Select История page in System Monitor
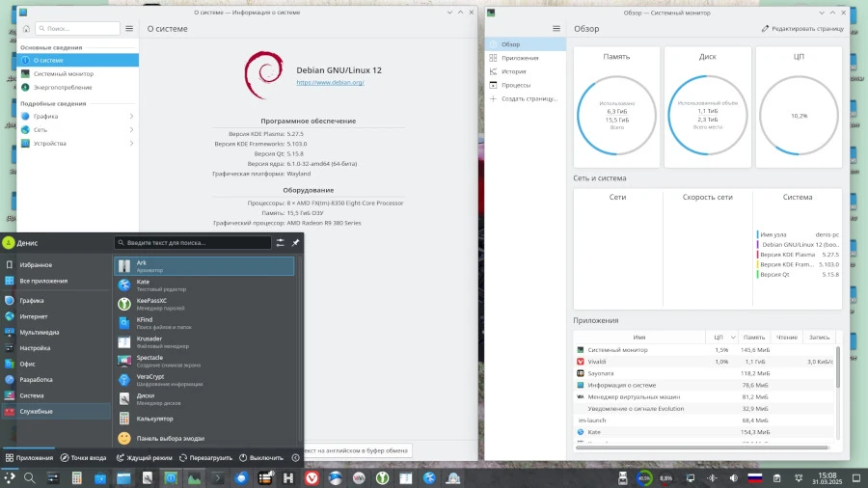 [526, 71]
